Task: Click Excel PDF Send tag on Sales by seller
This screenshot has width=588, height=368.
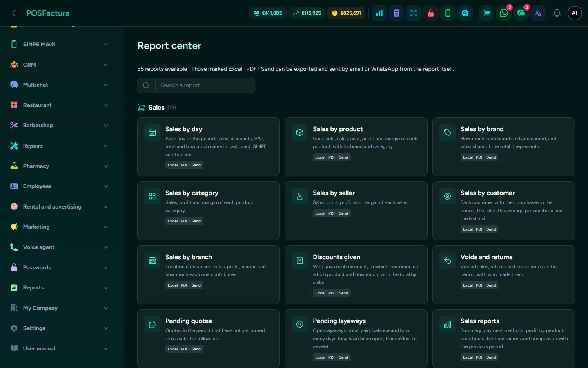Action: pyautogui.click(x=332, y=213)
